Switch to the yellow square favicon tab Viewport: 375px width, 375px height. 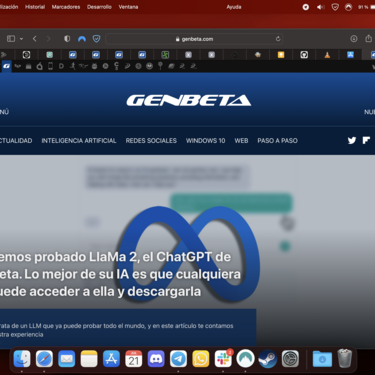click(281, 55)
